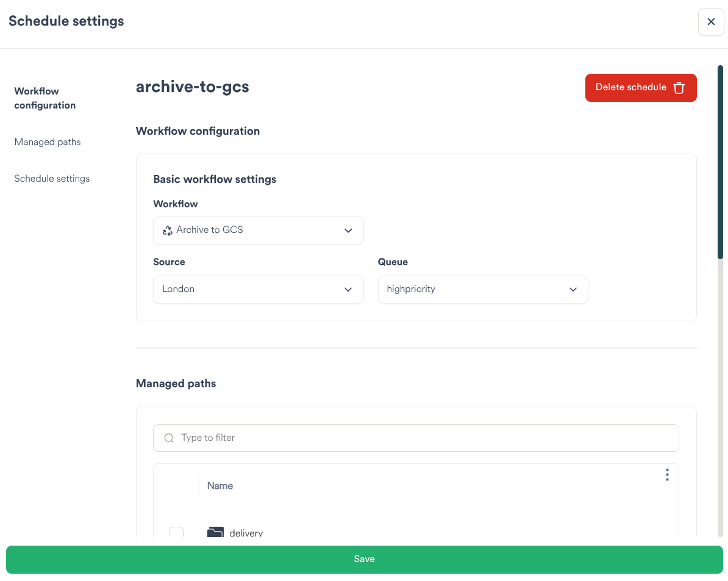Open the Source dropdown set to London
Image resolution: width=728 pixels, height=581 pixels.
(x=258, y=289)
